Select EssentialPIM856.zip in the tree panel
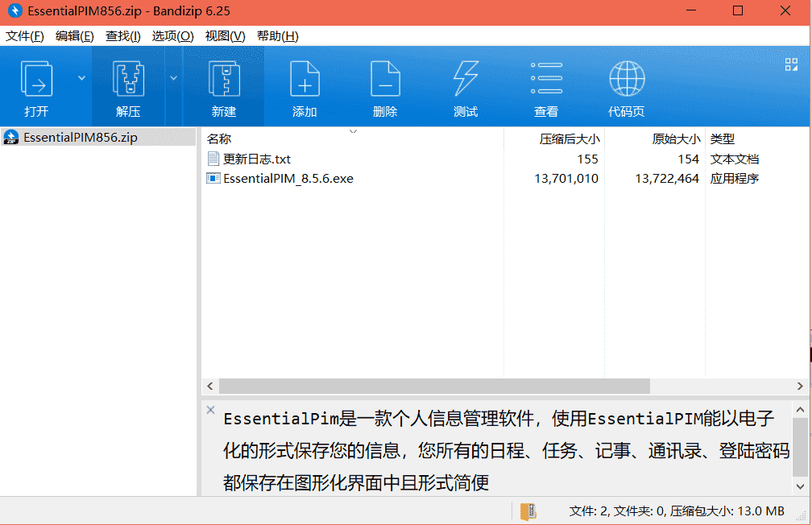The height and width of the screenshot is (525, 812). (98, 137)
